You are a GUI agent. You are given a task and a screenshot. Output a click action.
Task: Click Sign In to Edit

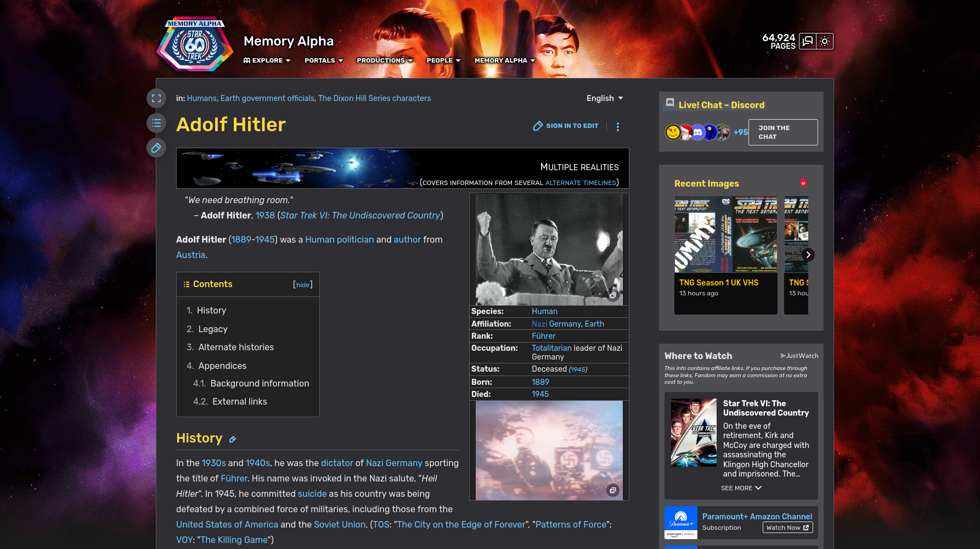pyautogui.click(x=566, y=126)
